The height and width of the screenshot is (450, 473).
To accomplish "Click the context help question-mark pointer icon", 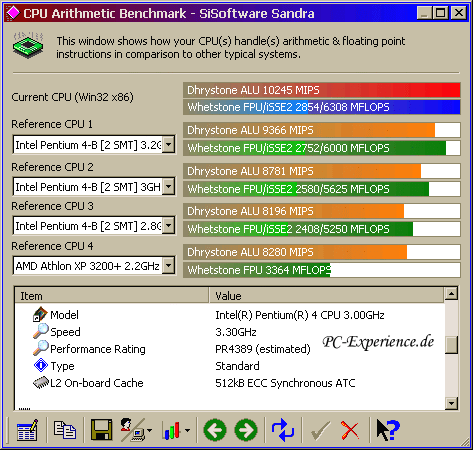I will pos(388,430).
